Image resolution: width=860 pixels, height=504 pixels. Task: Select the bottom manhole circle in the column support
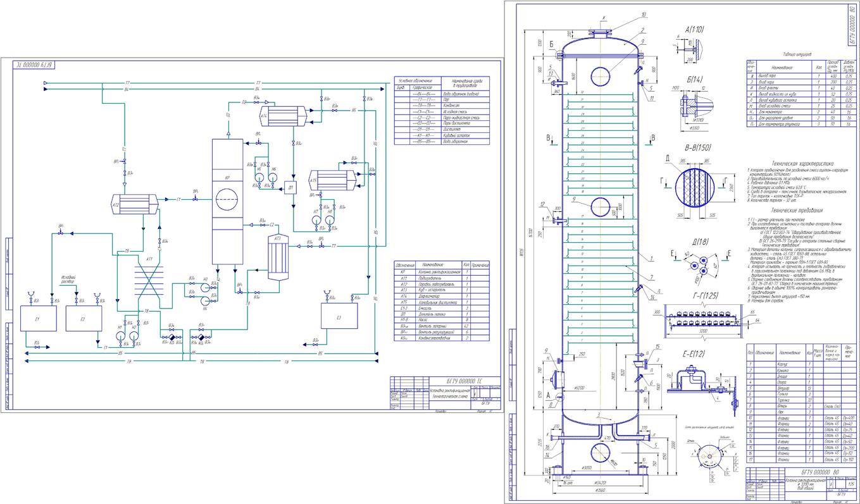(600, 452)
